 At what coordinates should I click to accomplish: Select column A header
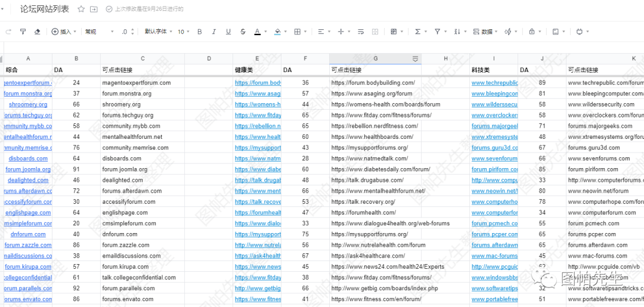pos(28,58)
